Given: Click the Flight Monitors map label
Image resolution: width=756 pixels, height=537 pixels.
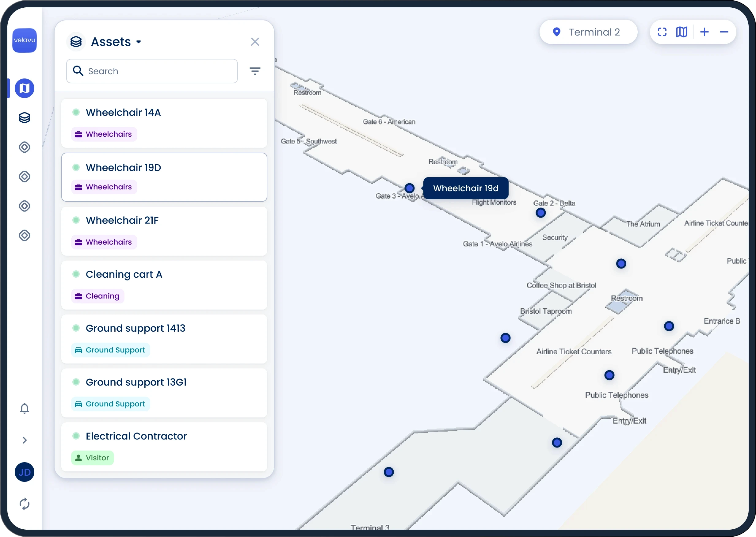Looking at the screenshot, I should tap(494, 202).
